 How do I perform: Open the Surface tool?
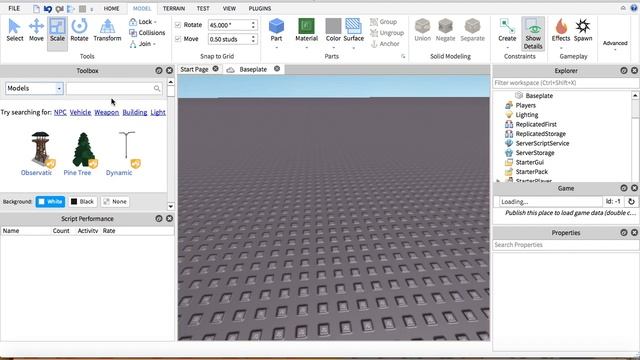(353, 30)
